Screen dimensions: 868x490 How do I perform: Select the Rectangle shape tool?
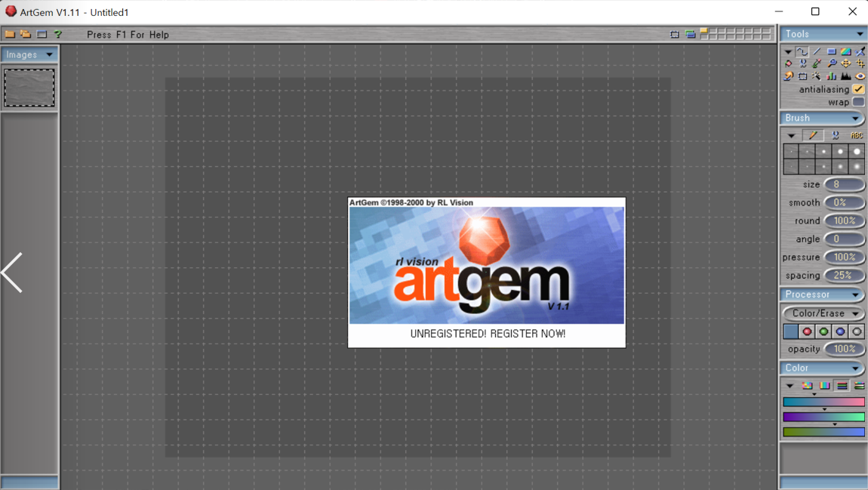coord(832,51)
